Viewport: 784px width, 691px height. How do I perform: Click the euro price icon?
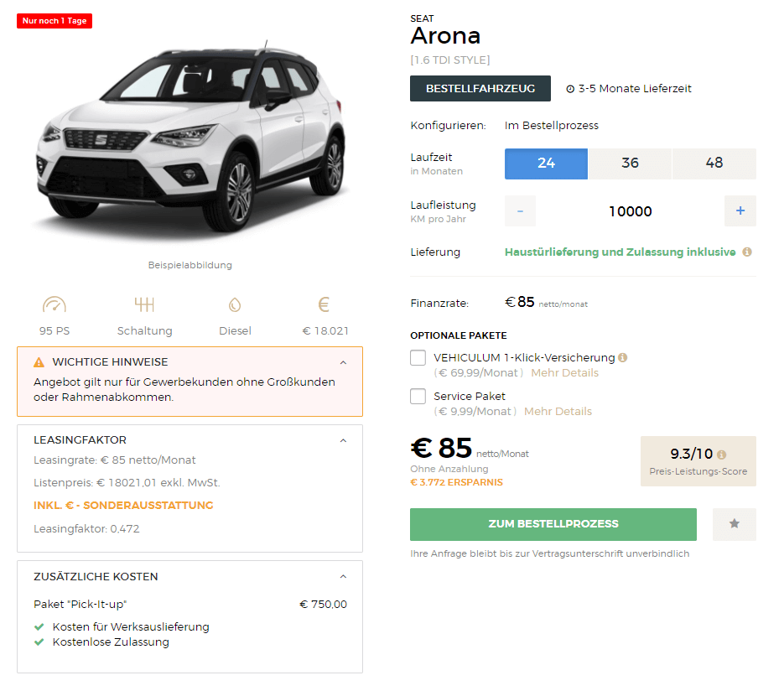[324, 304]
